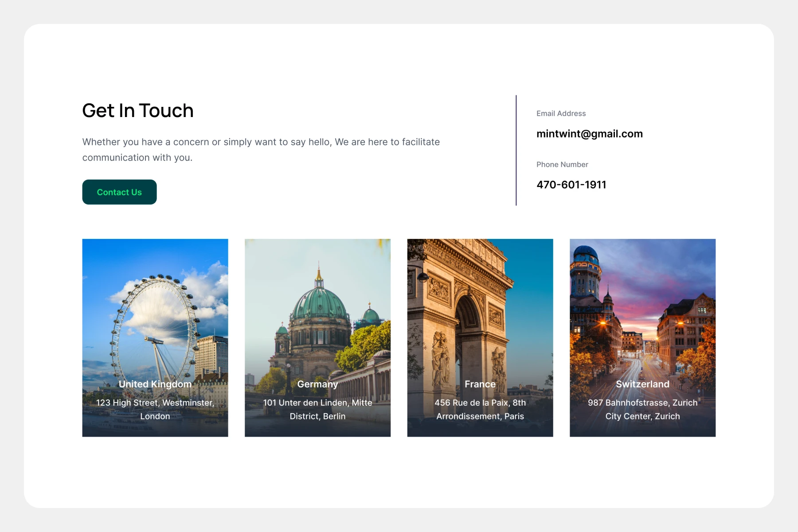Select the United Kingdom card title

click(155, 384)
